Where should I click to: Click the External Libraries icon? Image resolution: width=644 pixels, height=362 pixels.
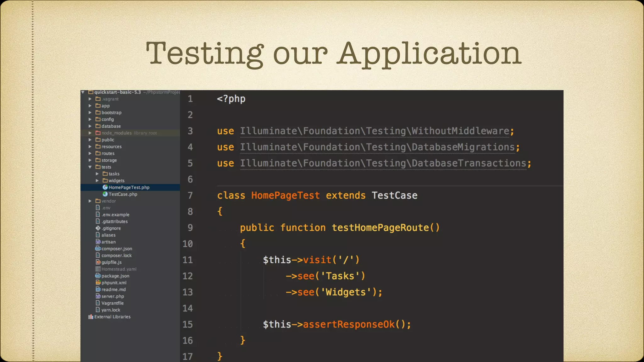click(91, 317)
